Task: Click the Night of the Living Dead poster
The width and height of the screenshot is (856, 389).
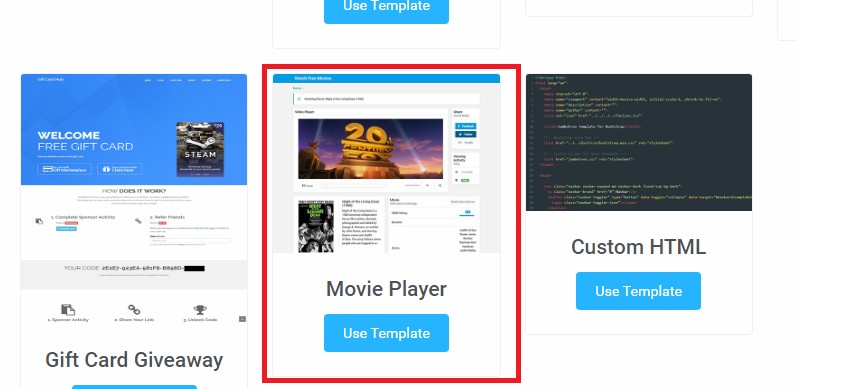Action: point(316,226)
